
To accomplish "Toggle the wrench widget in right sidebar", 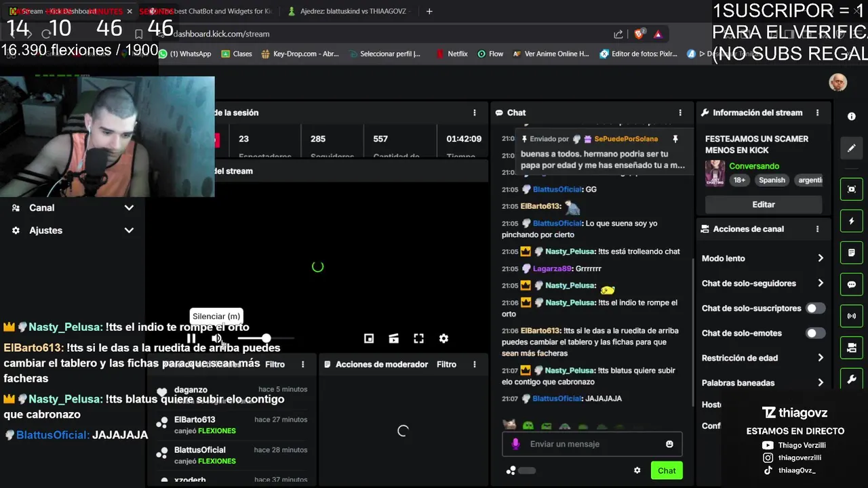I will pyautogui.click(x=852, y=380).
